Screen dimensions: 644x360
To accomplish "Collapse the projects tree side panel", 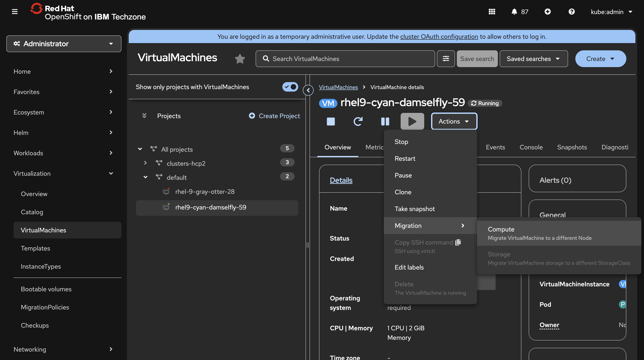I will point(308,90).
